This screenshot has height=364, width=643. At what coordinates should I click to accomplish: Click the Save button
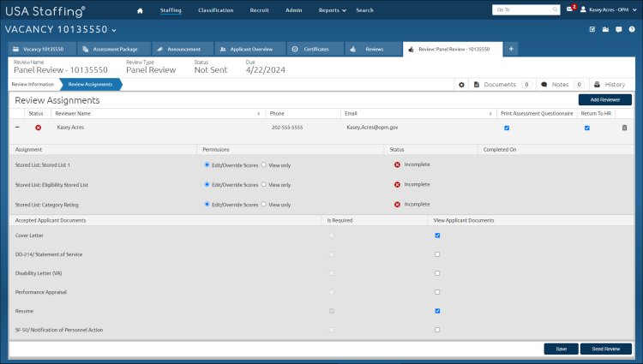pos(561,349)
